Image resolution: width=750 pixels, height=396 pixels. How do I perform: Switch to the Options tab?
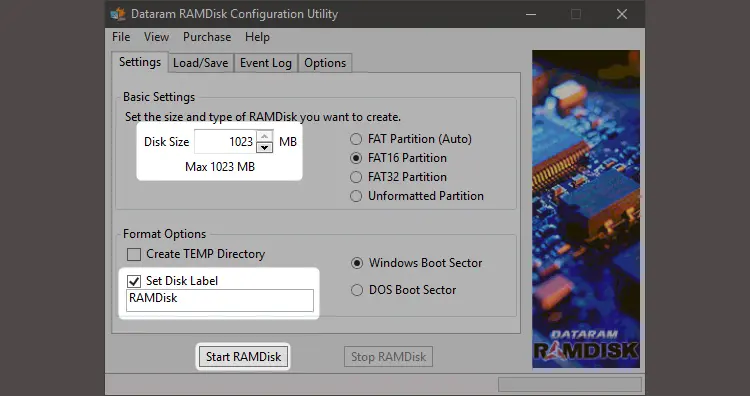click(x=325, y=63)
